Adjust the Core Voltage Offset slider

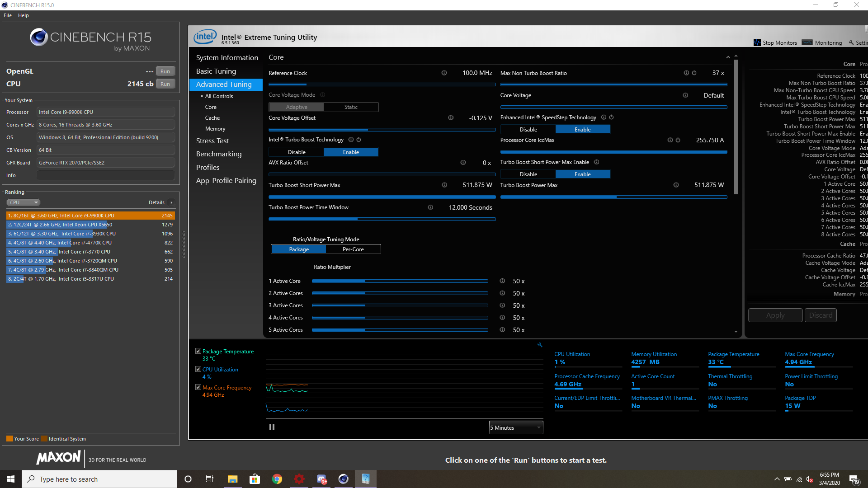click(382, 130)
